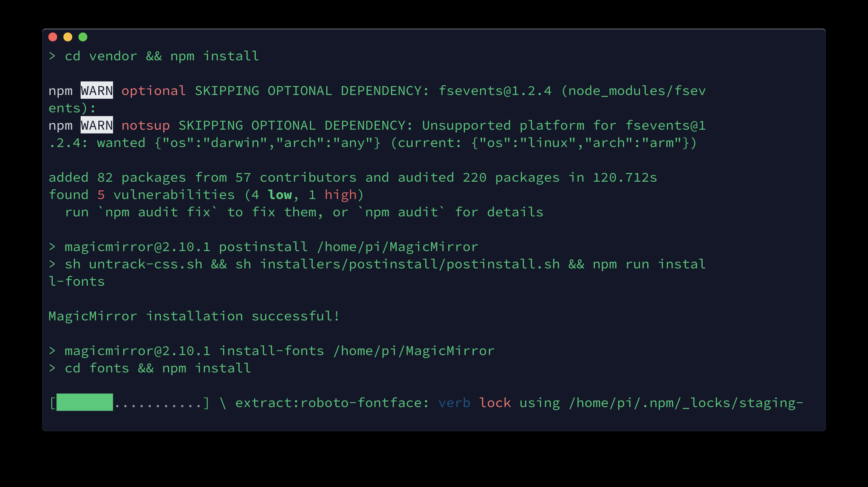This screenshot has width=868, height=487.
Task: Click the red 'optional' warning label
Action: click(x=154, y=91)
